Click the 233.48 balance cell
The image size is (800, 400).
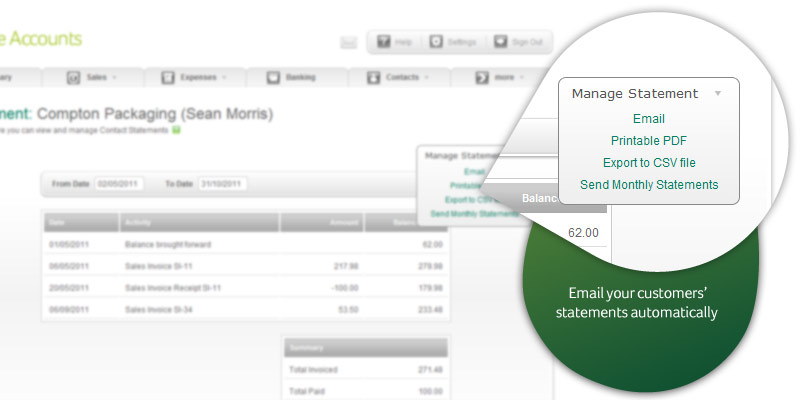point(432,310)
